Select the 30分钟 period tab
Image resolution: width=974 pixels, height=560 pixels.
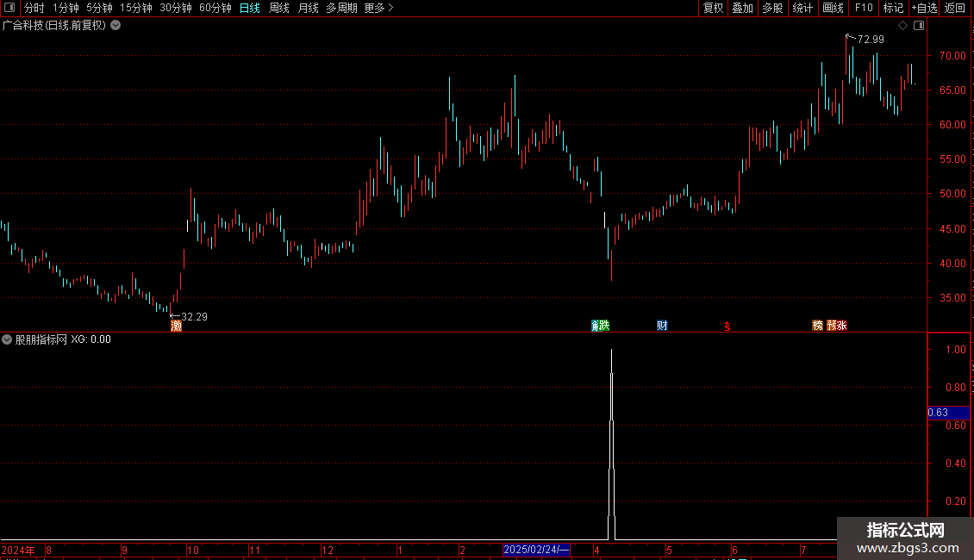176,8
